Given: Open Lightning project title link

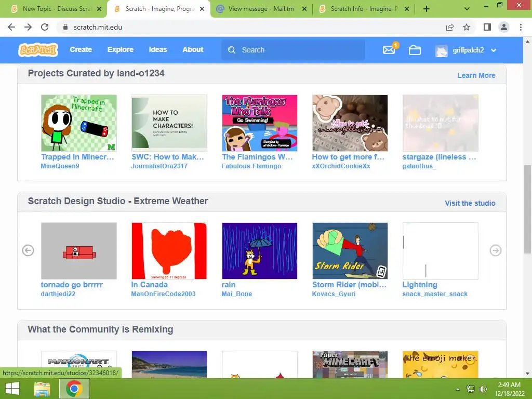Looking at the screenshot, I should pyautogui.click(x=420, y=285).
